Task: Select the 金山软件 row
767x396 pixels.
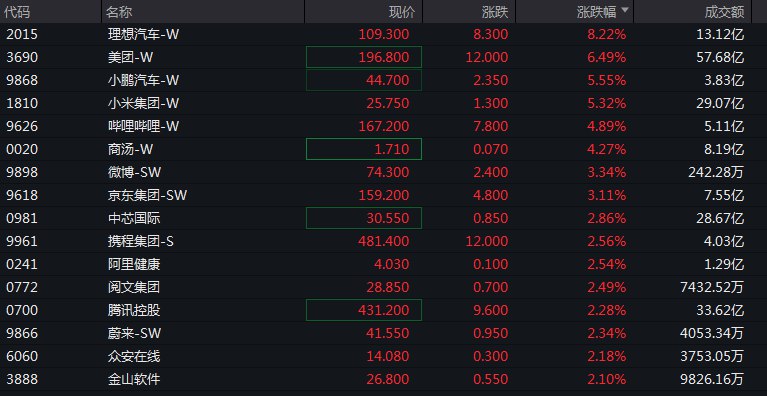Action: coord(384,379)
